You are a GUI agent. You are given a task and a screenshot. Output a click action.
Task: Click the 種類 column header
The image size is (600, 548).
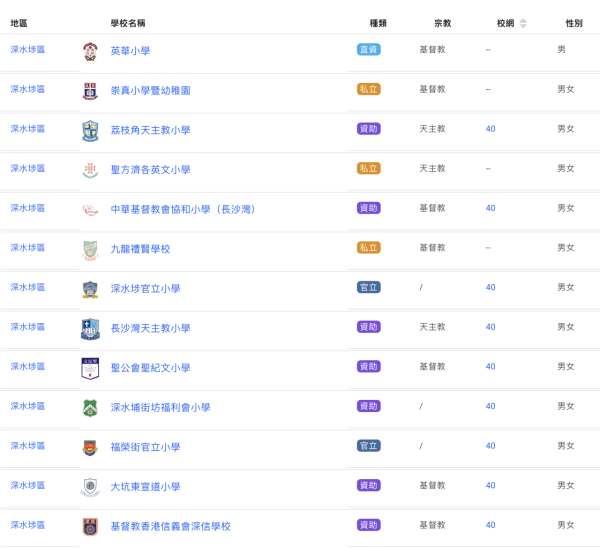tap(378, 23)
